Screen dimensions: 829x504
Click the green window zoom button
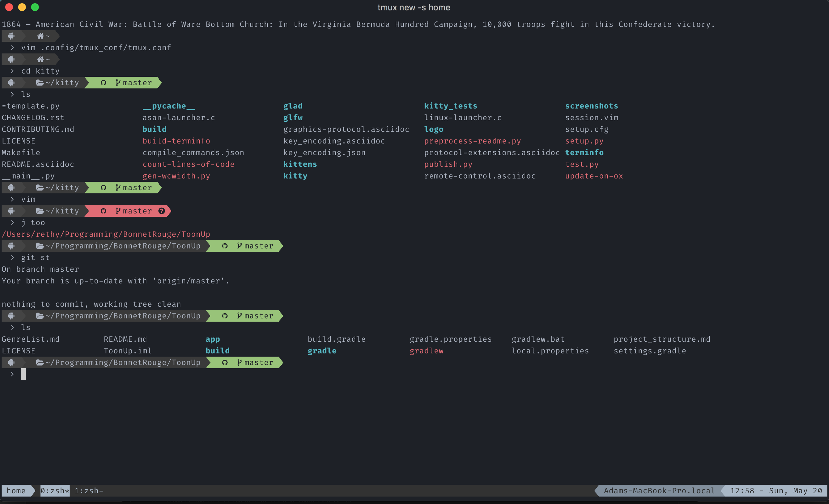point(35,7)
